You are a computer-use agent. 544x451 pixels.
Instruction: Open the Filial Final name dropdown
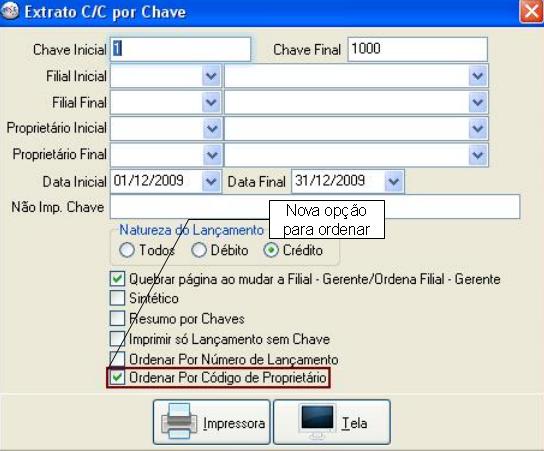(478, 102)
